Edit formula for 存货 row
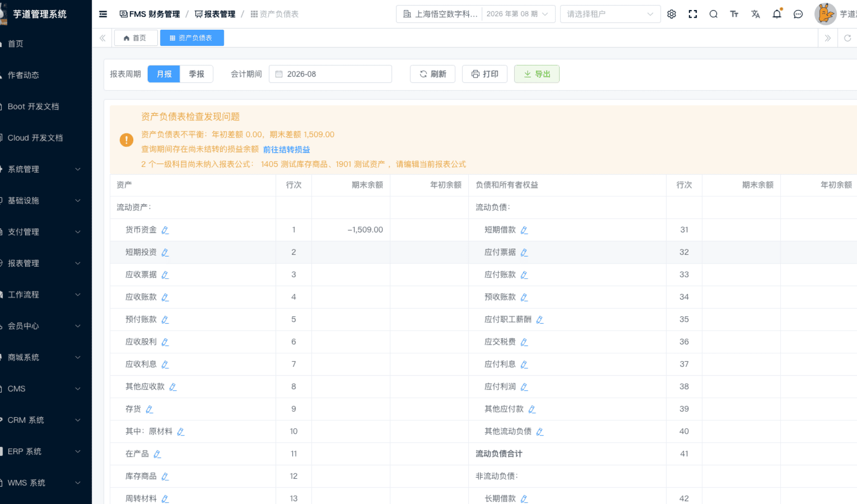Screen dimensions: 857x504 (x=149, y=409)
